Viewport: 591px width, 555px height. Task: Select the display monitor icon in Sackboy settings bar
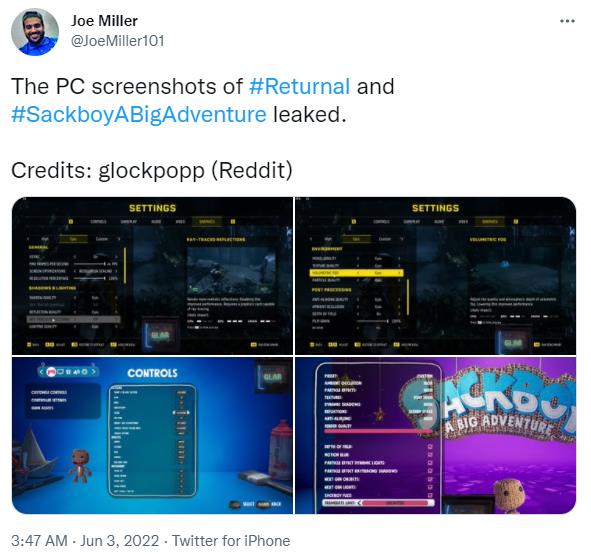[x=61, y=372]
